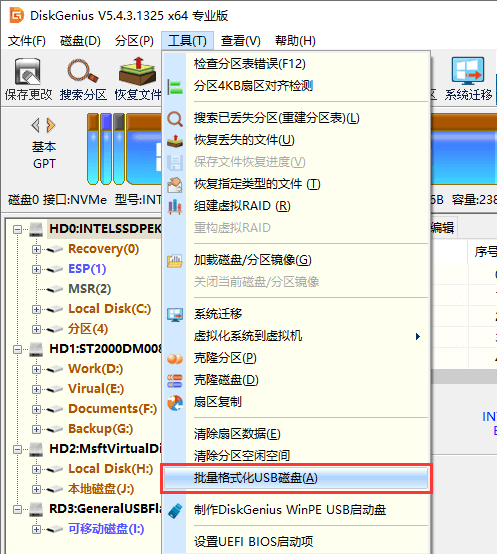Viewport: 497px width, 554px height.
Task: Click the RD3 removable disk icon in tree
Action: click(36, 509)
